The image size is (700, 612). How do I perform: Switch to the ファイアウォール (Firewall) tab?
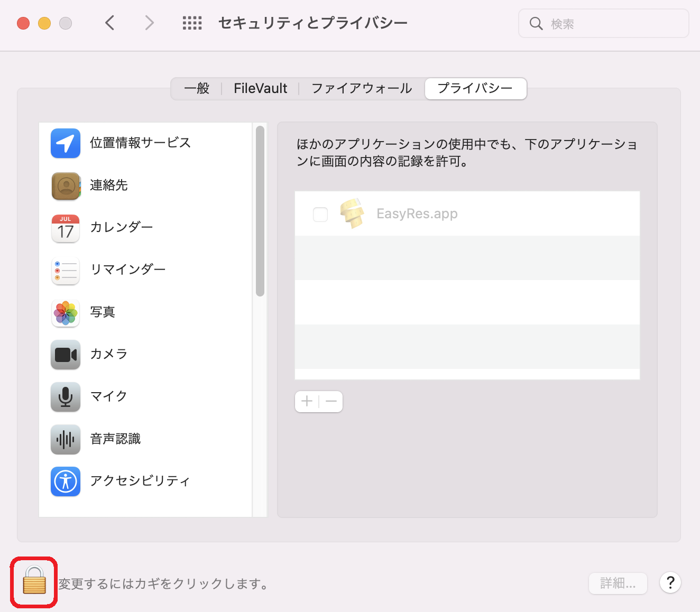(362, 88)
